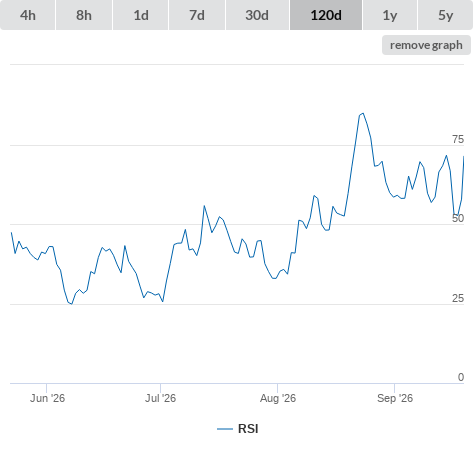Viewport: 474px width, 455px height.
Task: Click the blue RSI legend line marker
Action: [225, 429]
